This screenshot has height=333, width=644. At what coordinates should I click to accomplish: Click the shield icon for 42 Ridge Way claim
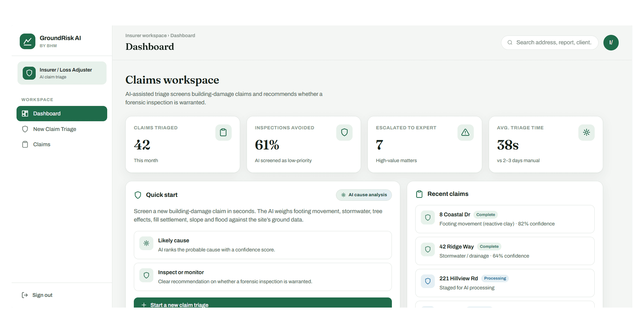pos(428,249)
